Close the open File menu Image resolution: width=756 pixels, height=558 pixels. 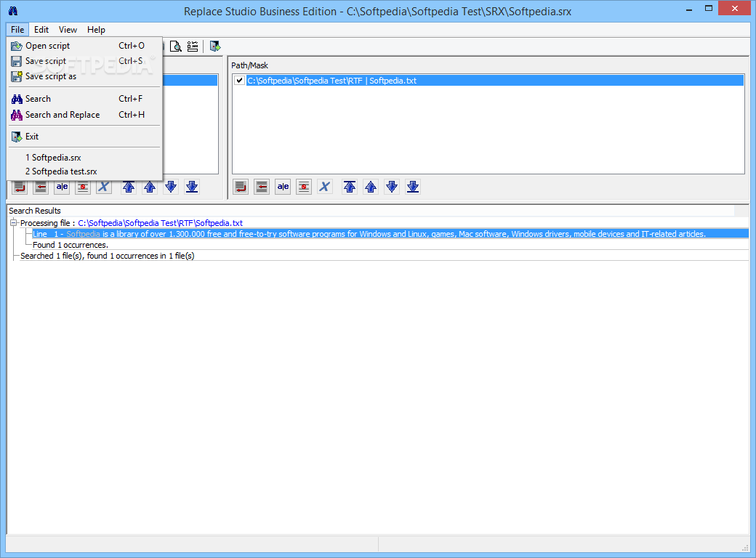17,29
